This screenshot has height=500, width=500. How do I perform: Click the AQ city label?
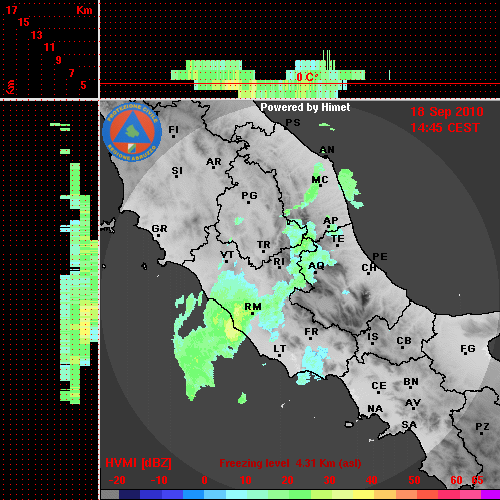point(316,266)
